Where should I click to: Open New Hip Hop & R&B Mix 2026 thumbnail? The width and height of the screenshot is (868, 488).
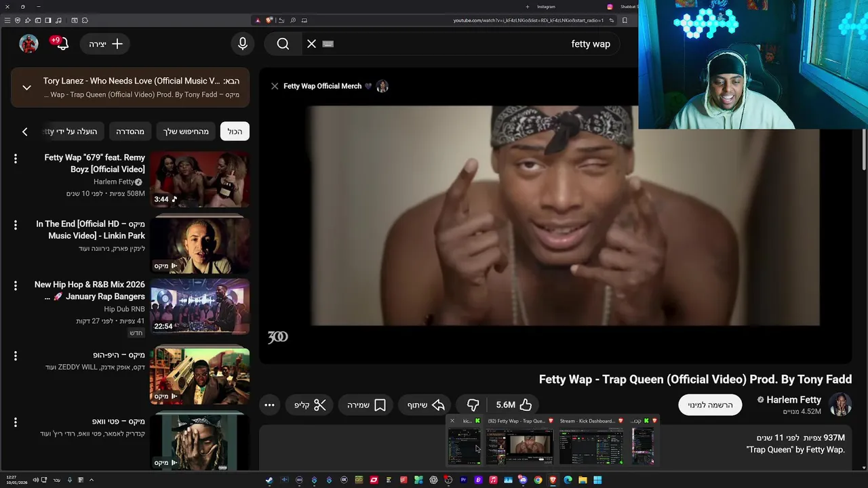200,306
